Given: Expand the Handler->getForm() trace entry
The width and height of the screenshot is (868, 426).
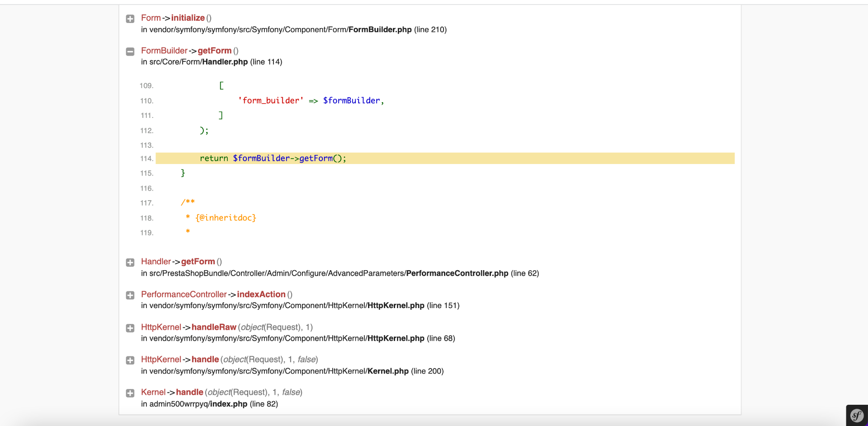Looking at the screenshot, I should [130, 262].
